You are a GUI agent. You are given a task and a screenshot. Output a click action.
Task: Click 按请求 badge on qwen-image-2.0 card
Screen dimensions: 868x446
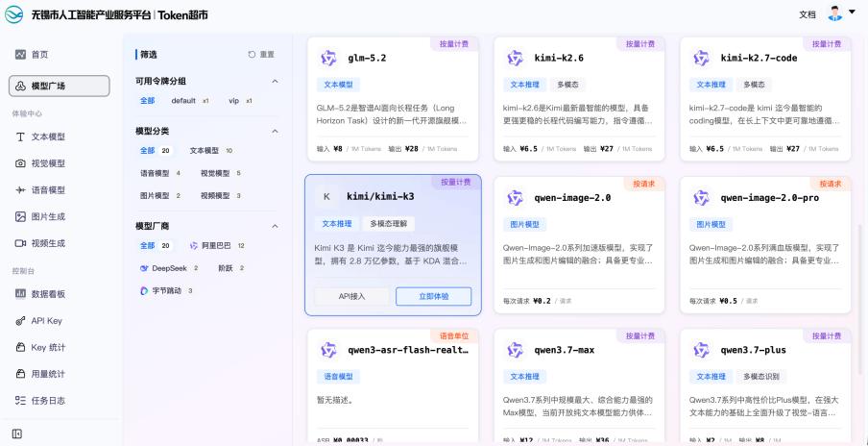644,184
